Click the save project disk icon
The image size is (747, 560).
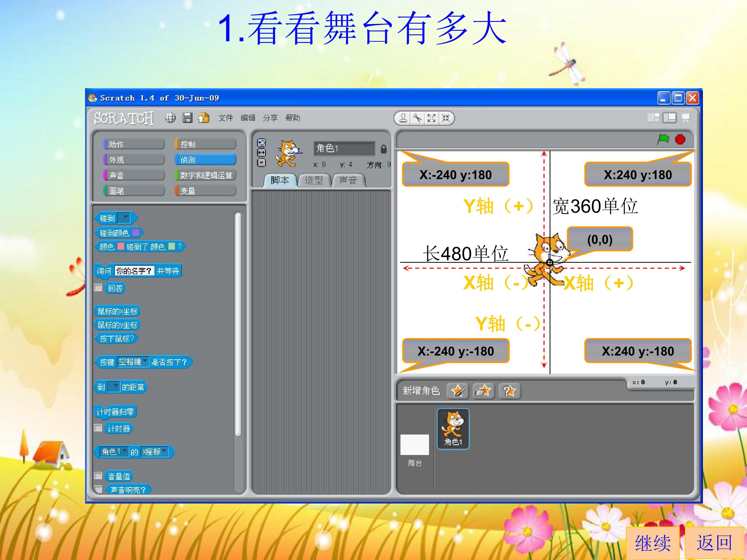(188, 118)
